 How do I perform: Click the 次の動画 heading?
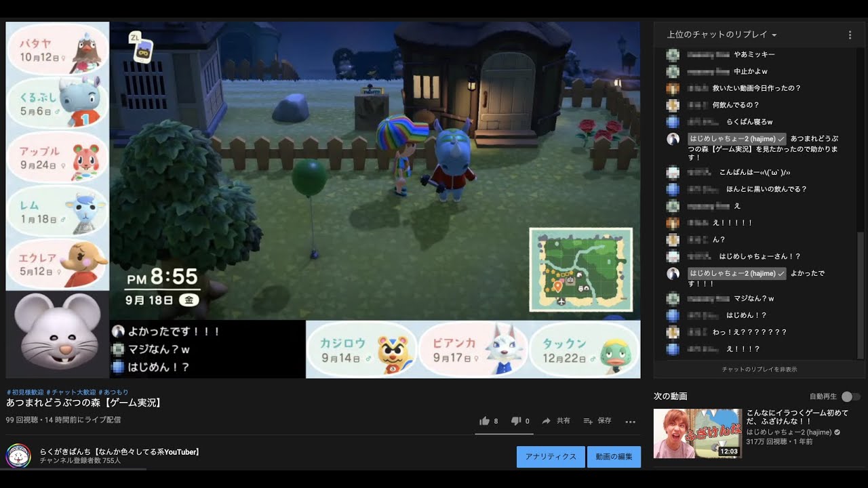[671, 396]
